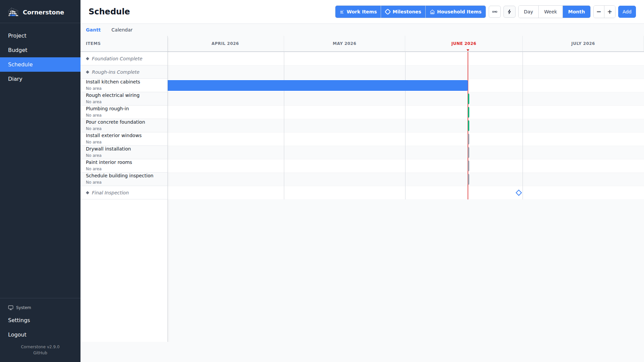
Task: Select Foundation Complete milestone row
Action: [124, 59]
